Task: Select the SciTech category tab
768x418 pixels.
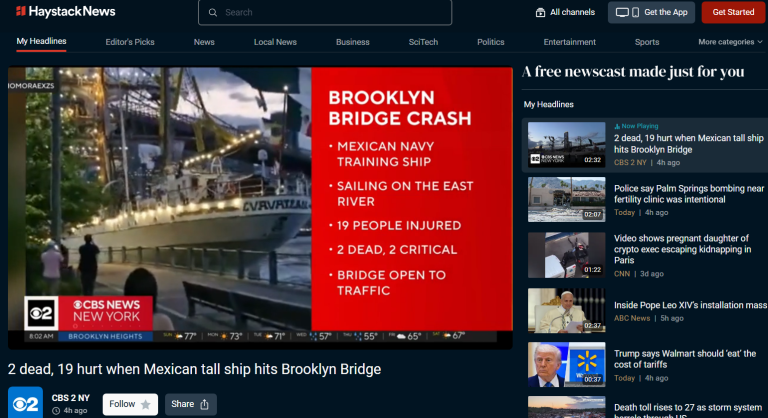Action: tap(423, 42)
